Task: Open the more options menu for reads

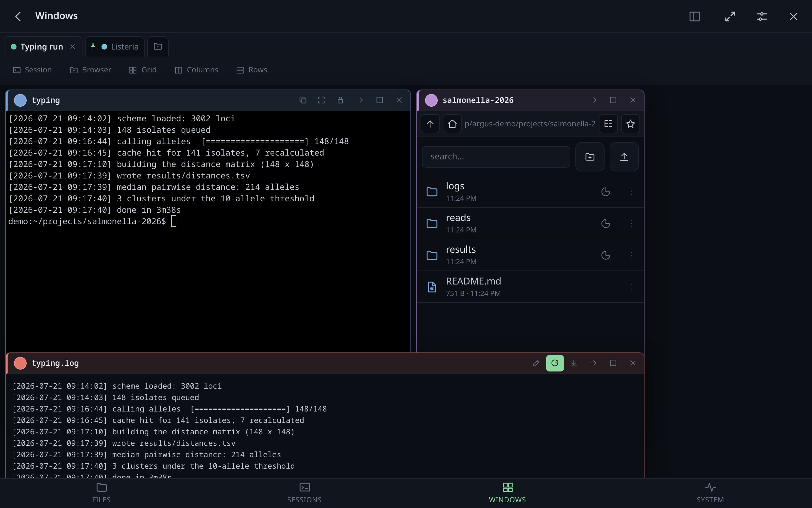Action: point(631,224)
